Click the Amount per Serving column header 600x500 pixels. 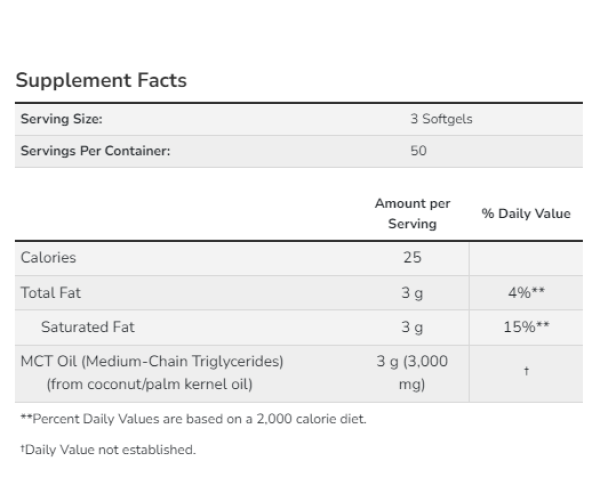[412, 213]
